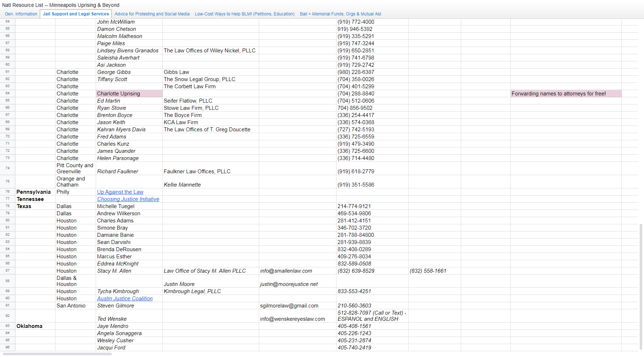Go to Low-Cost Ways to Help BLM! tab
This screenshot has height=357, width=644.
[245, 14]
